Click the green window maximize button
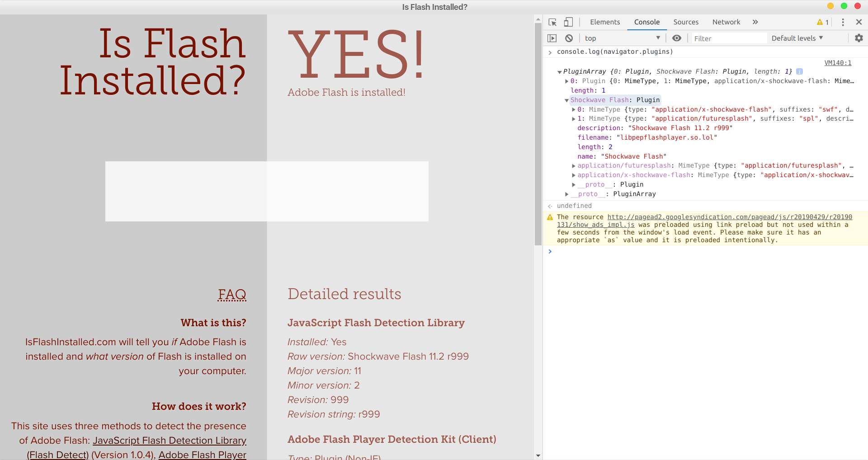 click(844, 6)
